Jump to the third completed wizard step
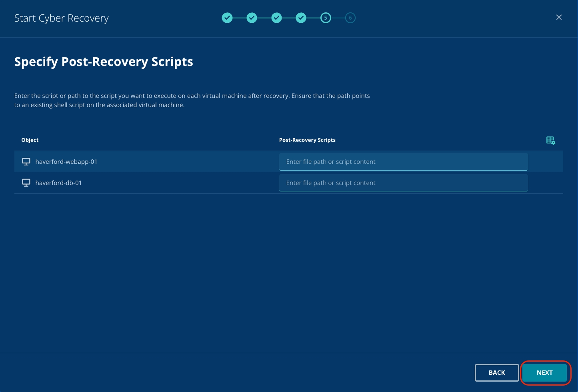Image resolution: width=578 pixels, height=392 pixels. [x=276, y=18]
